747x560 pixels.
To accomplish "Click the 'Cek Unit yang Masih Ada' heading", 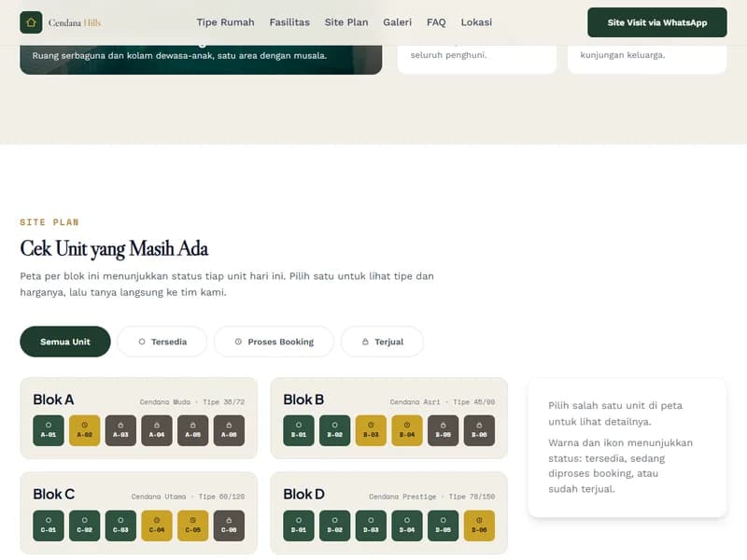I will tap(114, 248).
